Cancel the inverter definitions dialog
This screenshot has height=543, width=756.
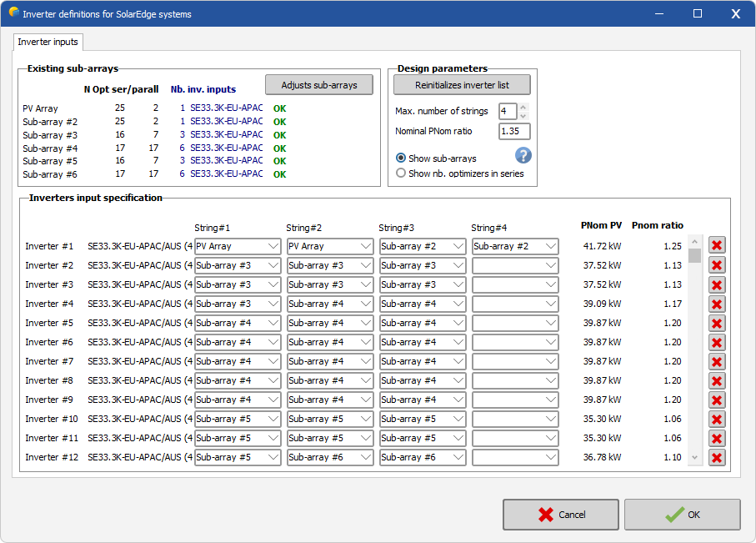coord(561,515)
